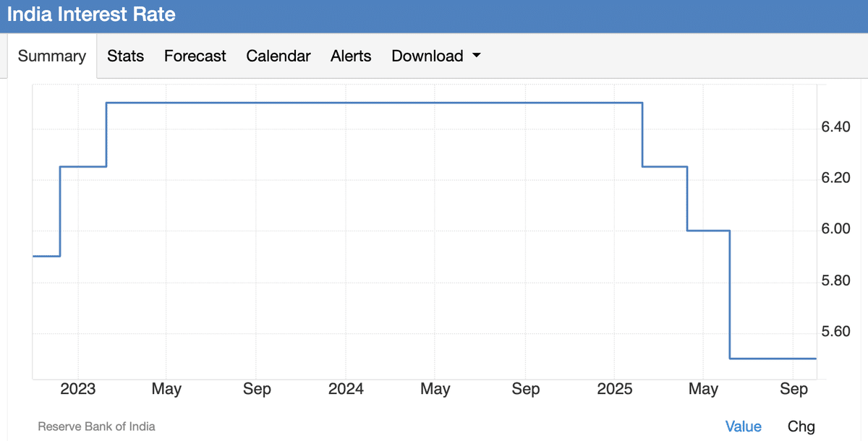868x441 pixels.
Task: Select the Forecast tab
Action: [195, 56]
